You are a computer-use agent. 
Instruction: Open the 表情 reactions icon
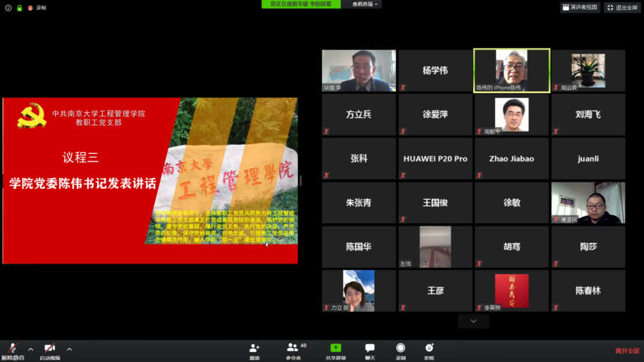point(429,349)
